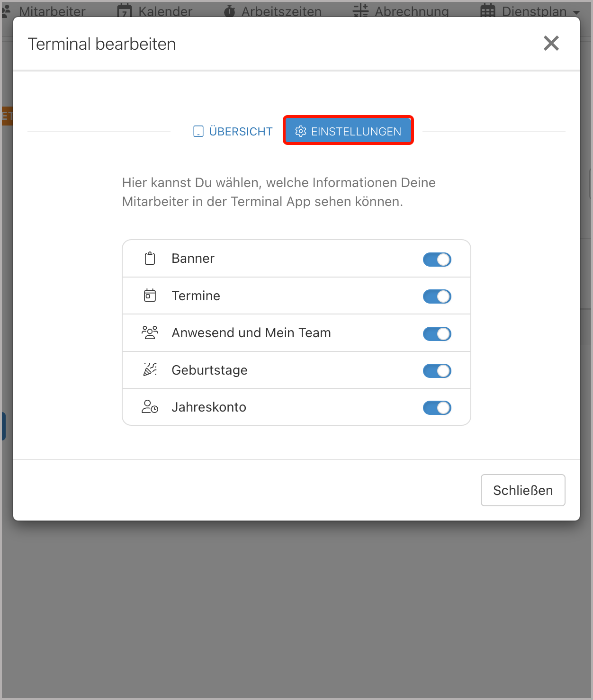Disable the Anwesend und Mein Team switch
Viewport: 593px width, 700px height.
pos(437,333)
